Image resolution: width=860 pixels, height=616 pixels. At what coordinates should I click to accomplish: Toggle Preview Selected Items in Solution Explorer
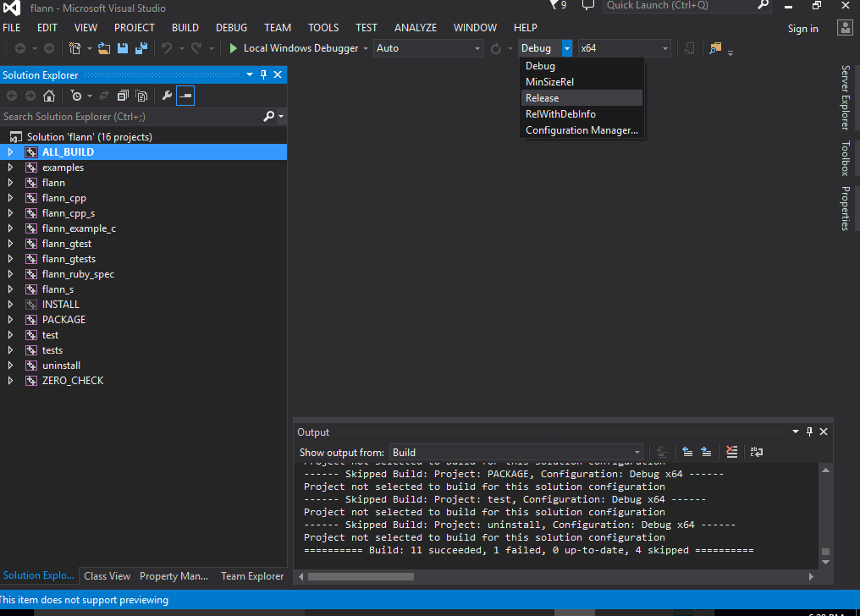(185, 96)
